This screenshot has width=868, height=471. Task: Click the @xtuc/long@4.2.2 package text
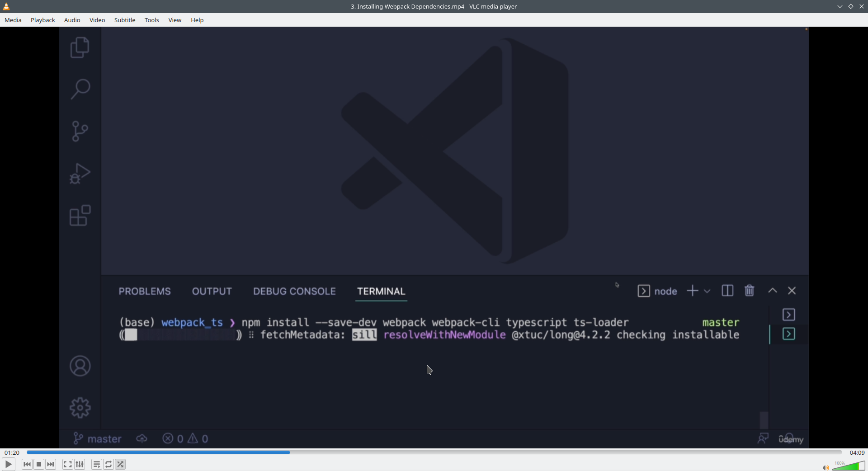561,334
